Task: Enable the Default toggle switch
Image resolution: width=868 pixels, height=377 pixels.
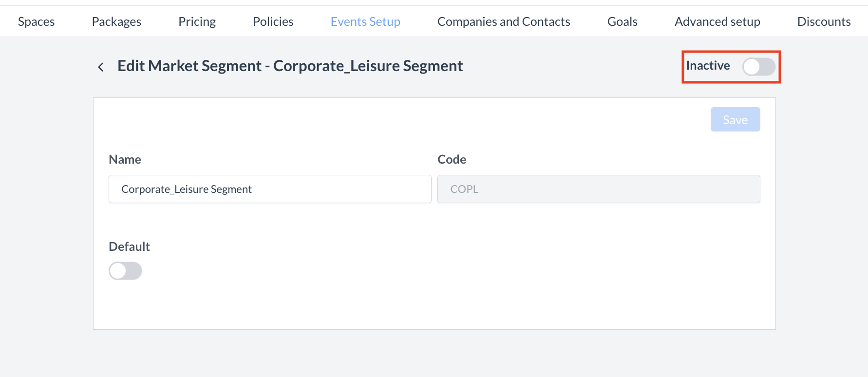Action: point(125,271)
